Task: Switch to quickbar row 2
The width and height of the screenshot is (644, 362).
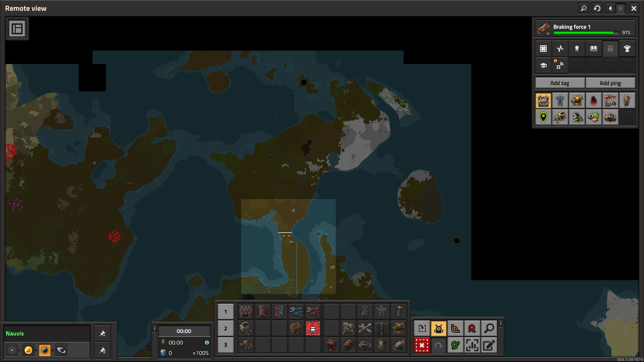Action: (225, 328)
